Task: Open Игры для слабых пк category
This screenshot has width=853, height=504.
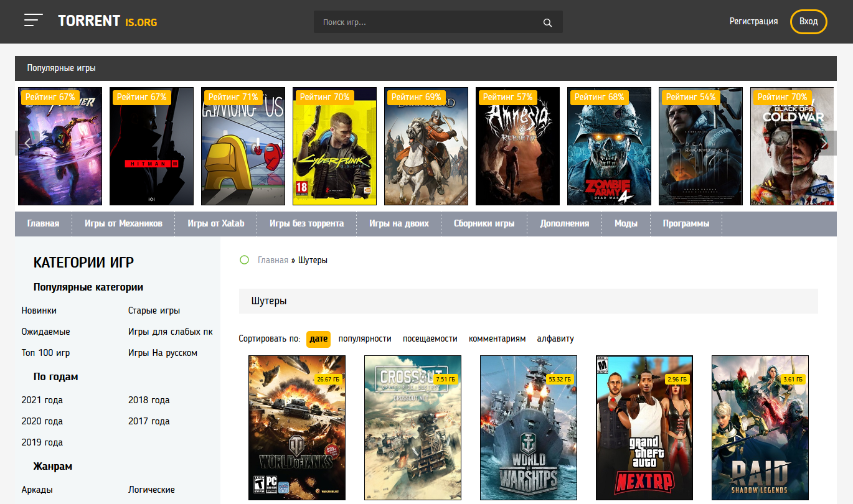Action: pyautogui.click(x=171, y=332)
